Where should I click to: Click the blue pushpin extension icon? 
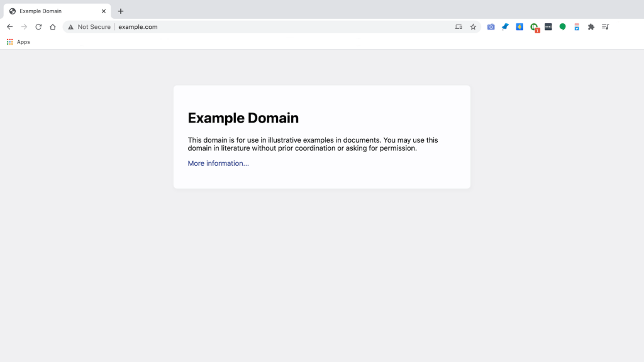click(505, 27)
